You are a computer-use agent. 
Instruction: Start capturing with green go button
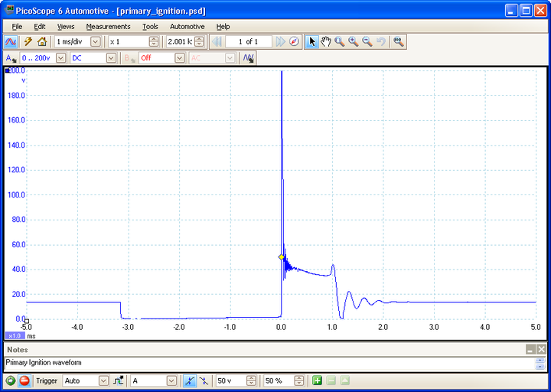(x=11, y=381)
